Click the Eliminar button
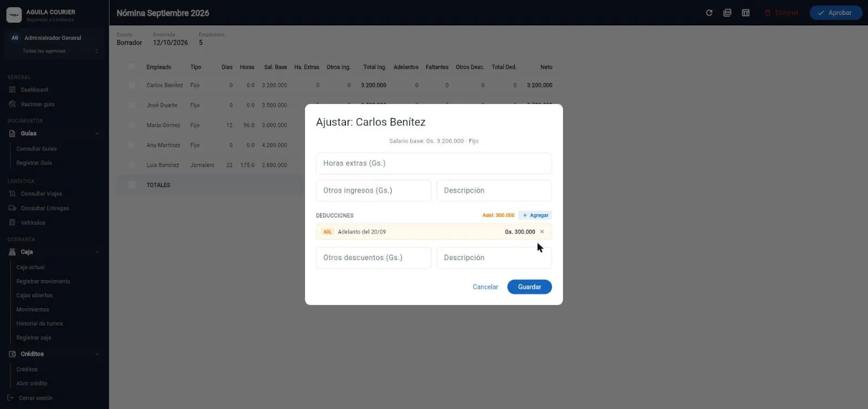Image resolution: width=868 pixels, height=409 pixels. click(782, 13)
